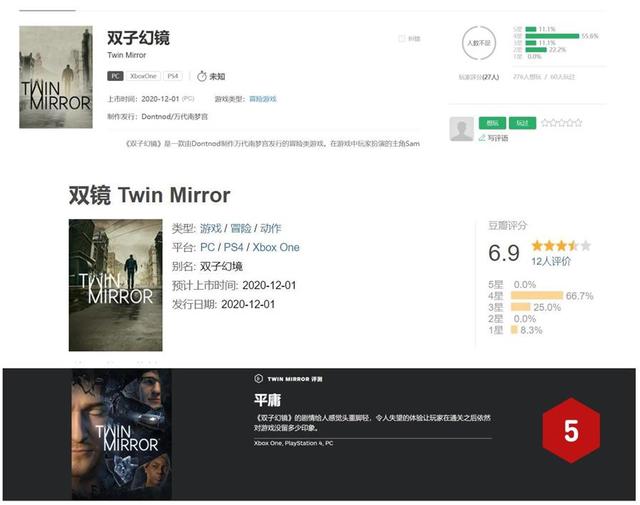Click the 12人评价 ratings count link
The image size is (640, 505).
point(551,261)
